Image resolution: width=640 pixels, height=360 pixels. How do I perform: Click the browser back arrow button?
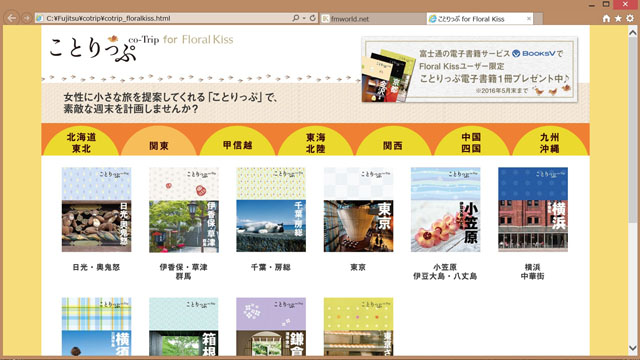pyautogui.click(x=11, y=18)
